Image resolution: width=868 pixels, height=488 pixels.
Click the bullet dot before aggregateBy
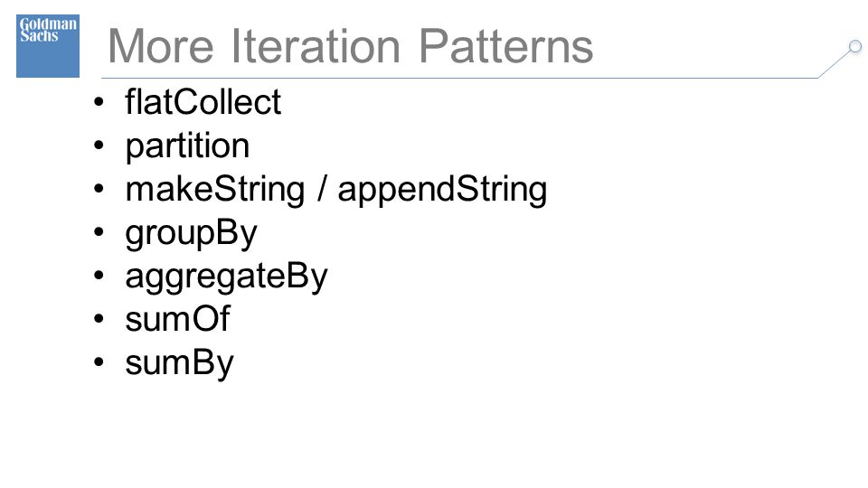pos(99,275)
